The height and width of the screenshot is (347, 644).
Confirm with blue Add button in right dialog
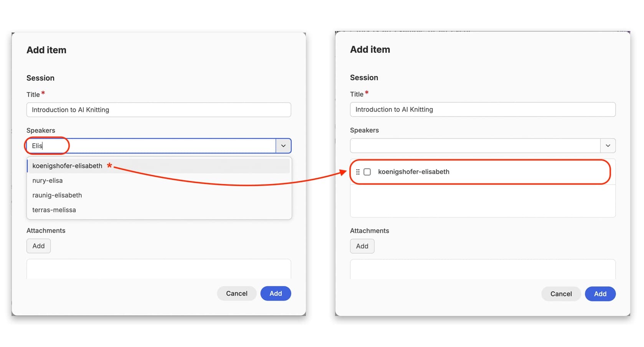600,294
